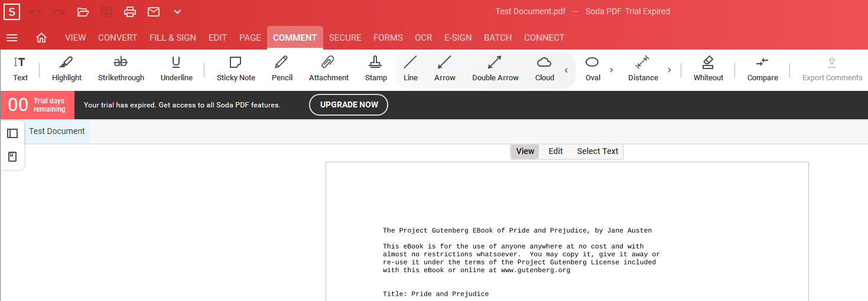This screenshot has width=868, height=301.
Task: Click the trial days remaining badge
Action: [x=37, y=105]
